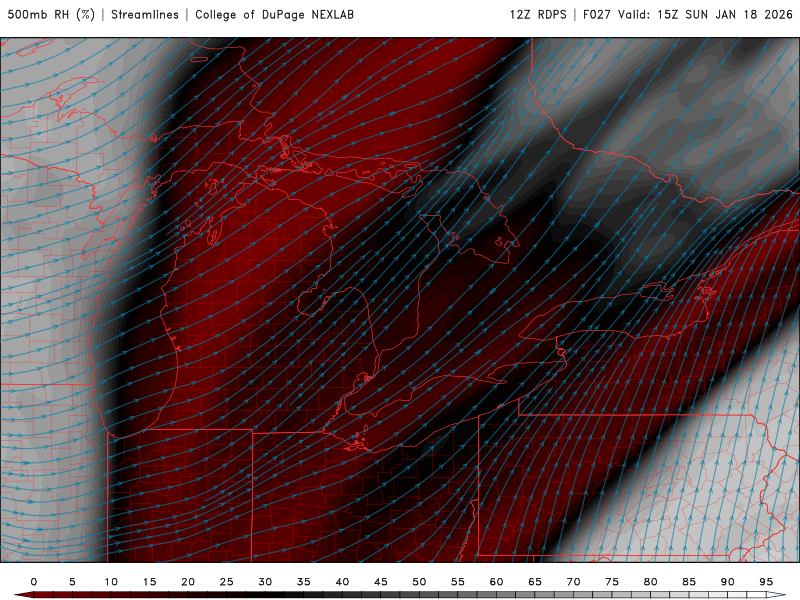Viewport: 800px width, 600px height.
Task: Click the '25' colorbar scale label
Action: click(227, 582)
